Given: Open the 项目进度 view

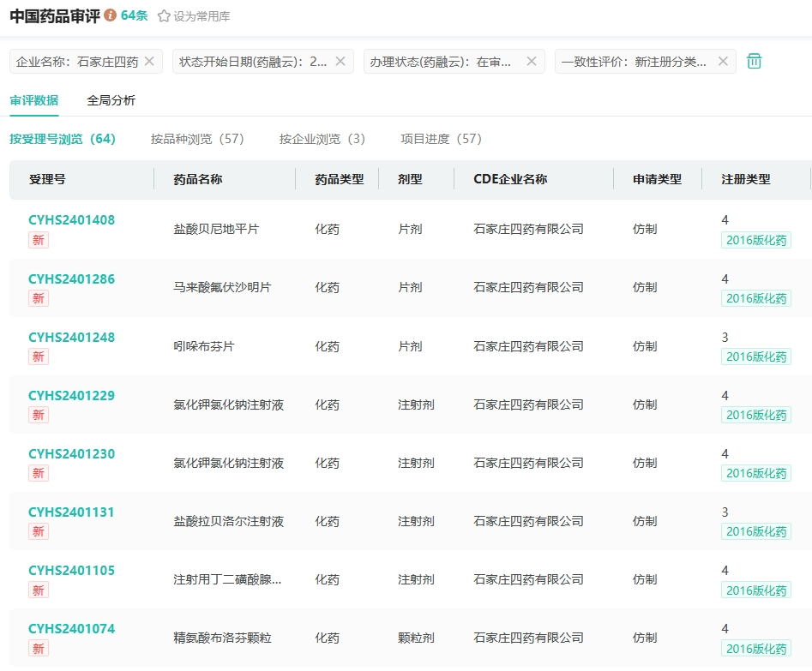Looking at the screenshot, I should point(441,139).
